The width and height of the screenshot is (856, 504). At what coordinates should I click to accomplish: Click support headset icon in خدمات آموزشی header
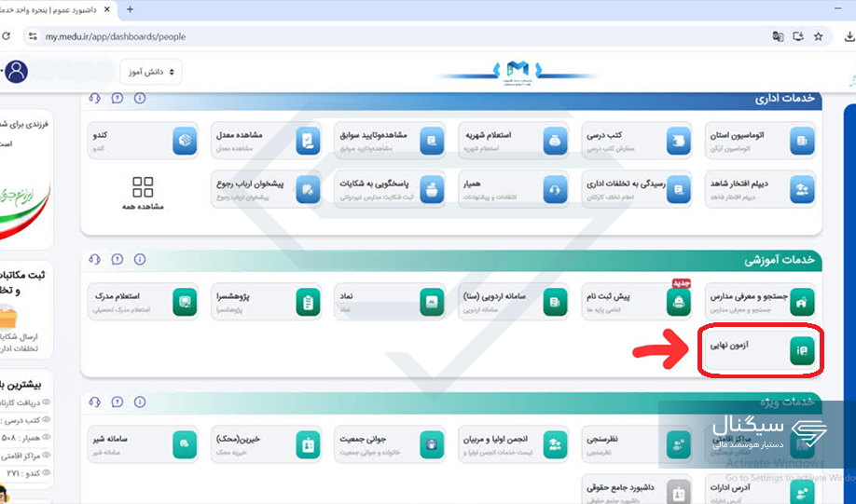[x=94, y=259]
